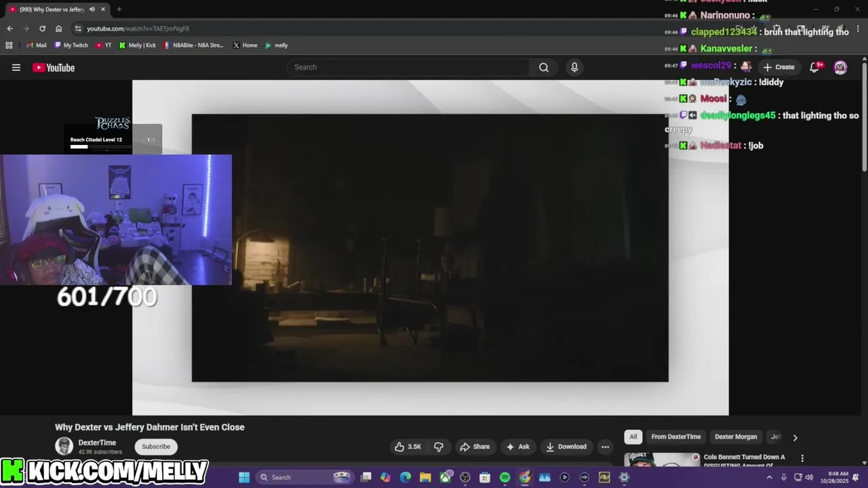This screenshot has height=488, width=868.
Task: Open Melly | Kick bookmark
Action: tap(138, 45)
